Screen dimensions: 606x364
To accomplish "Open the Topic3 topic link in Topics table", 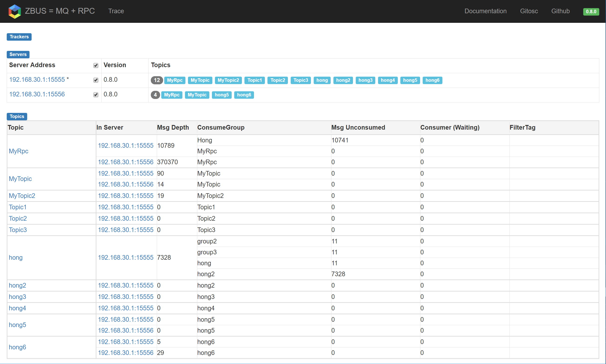I will pos(18,230).
